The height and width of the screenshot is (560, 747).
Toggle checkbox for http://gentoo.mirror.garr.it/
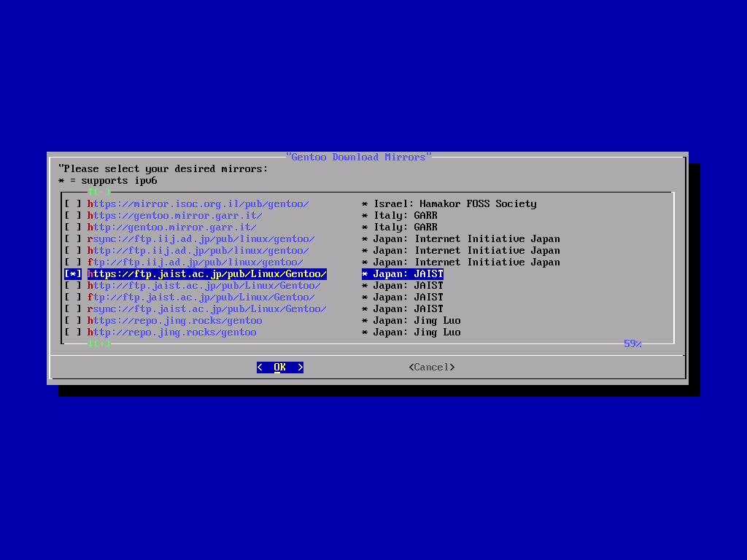(x=73, y=227)
